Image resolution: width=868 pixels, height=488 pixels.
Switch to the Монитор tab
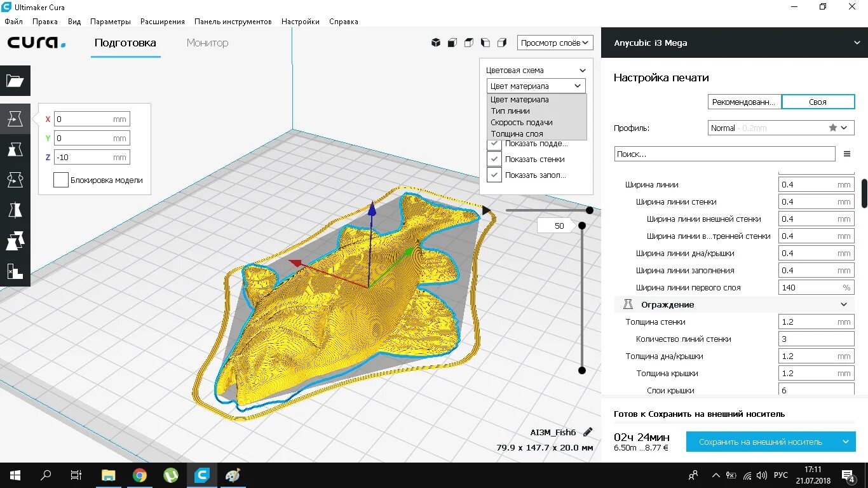click(207, 43)
